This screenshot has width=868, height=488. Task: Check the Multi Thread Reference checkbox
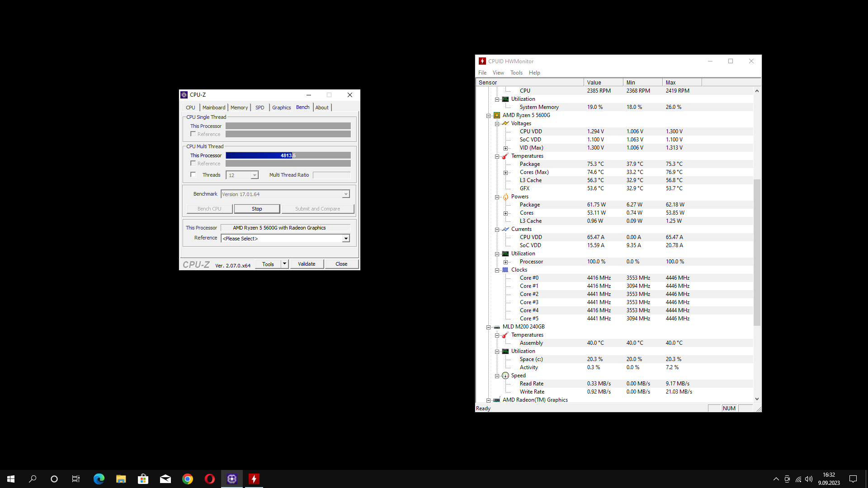pos(193,164)
